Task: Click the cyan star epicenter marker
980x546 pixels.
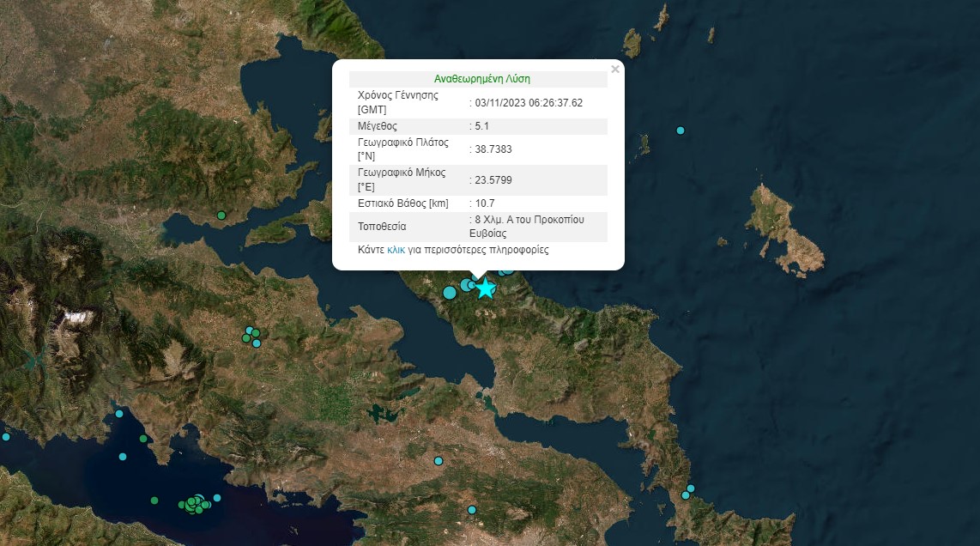Action: pos(486,288)
